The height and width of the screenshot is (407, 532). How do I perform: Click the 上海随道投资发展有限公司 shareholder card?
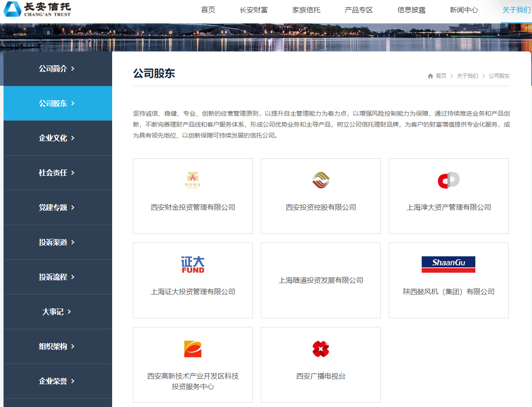tap(321, 280)
